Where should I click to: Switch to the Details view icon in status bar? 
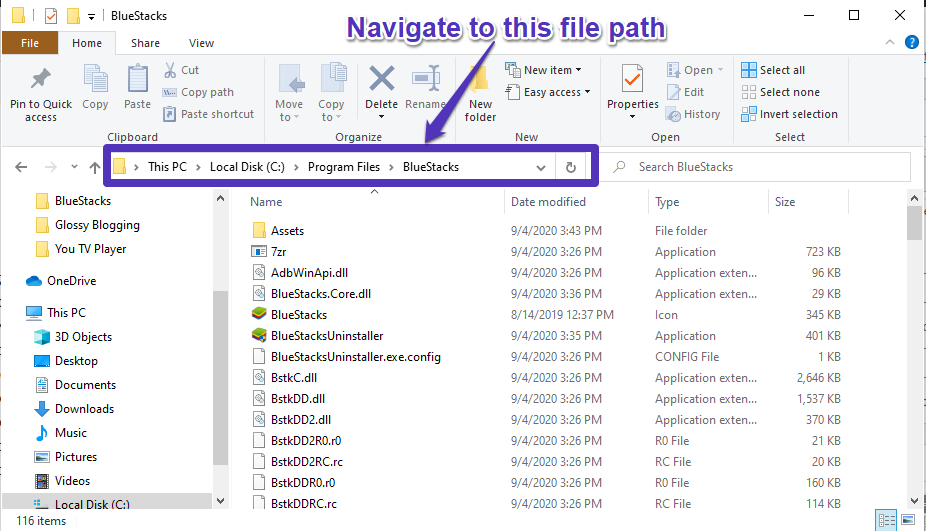886,520
